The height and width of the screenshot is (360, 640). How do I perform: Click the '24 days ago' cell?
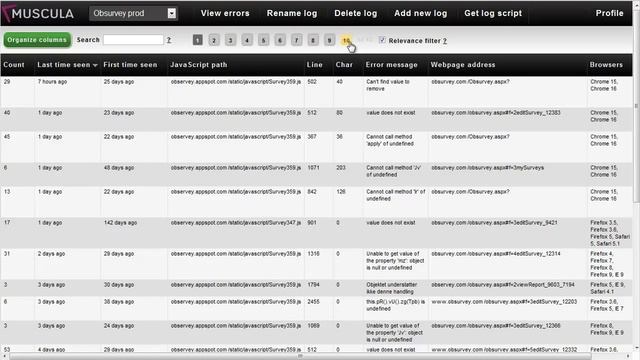[119, 326]
